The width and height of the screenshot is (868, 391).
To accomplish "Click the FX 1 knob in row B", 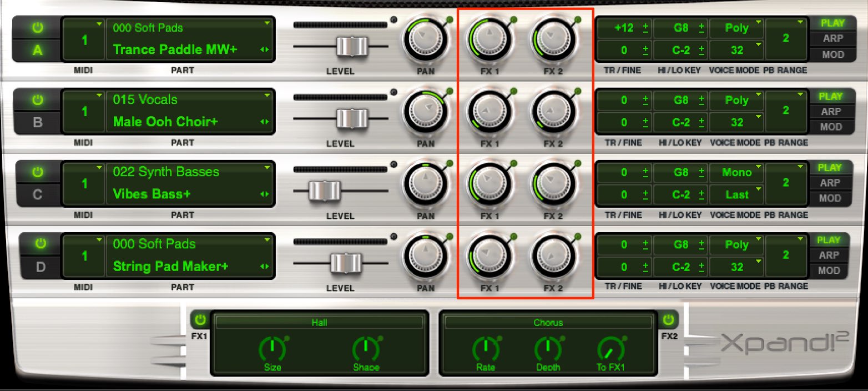I will 489,112.
